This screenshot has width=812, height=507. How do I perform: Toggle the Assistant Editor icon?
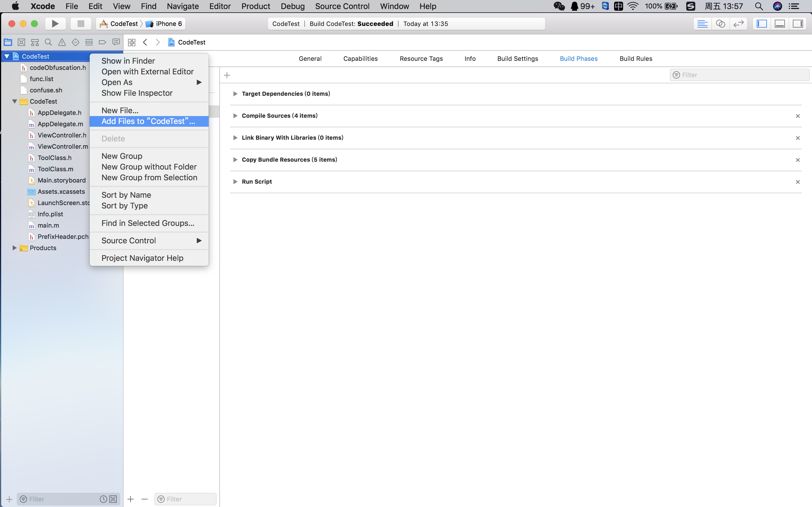[x=720, y=23]
